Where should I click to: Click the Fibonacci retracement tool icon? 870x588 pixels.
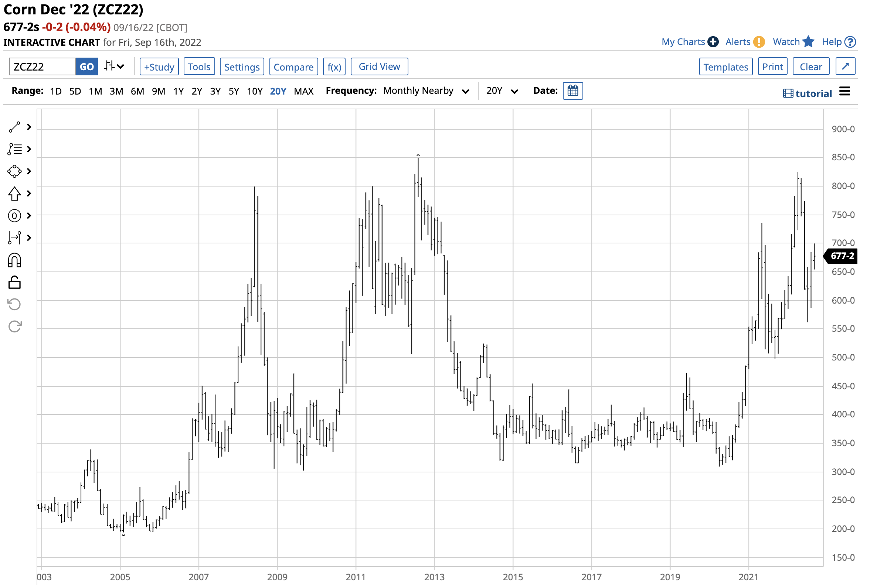(x=14, y=149)
